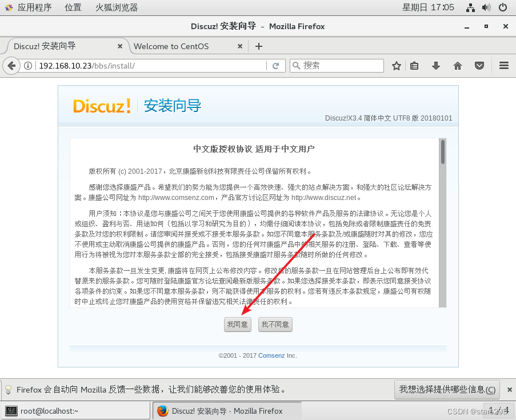Open the volume speaker icon
The image size is (516, 420).
486,7
